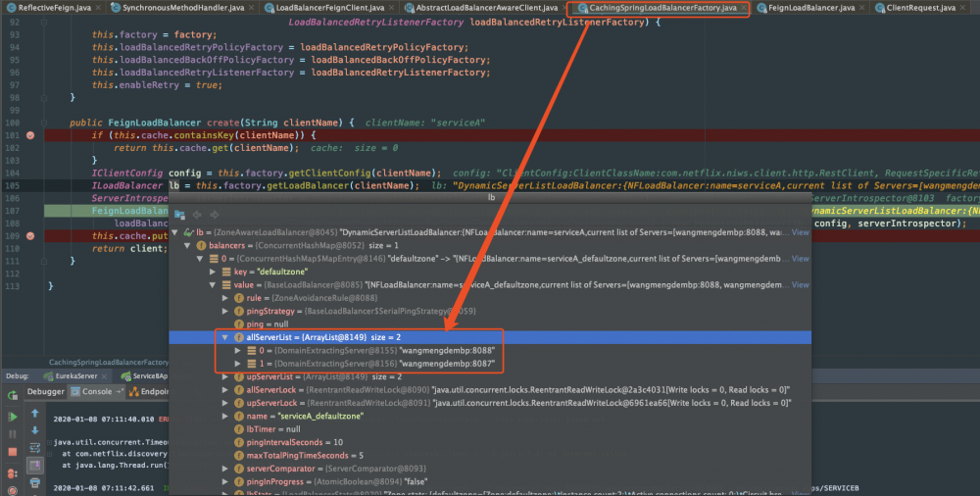Click evaluate popup tree view icon
The image size is (980, 496).
tap(180, 215)
